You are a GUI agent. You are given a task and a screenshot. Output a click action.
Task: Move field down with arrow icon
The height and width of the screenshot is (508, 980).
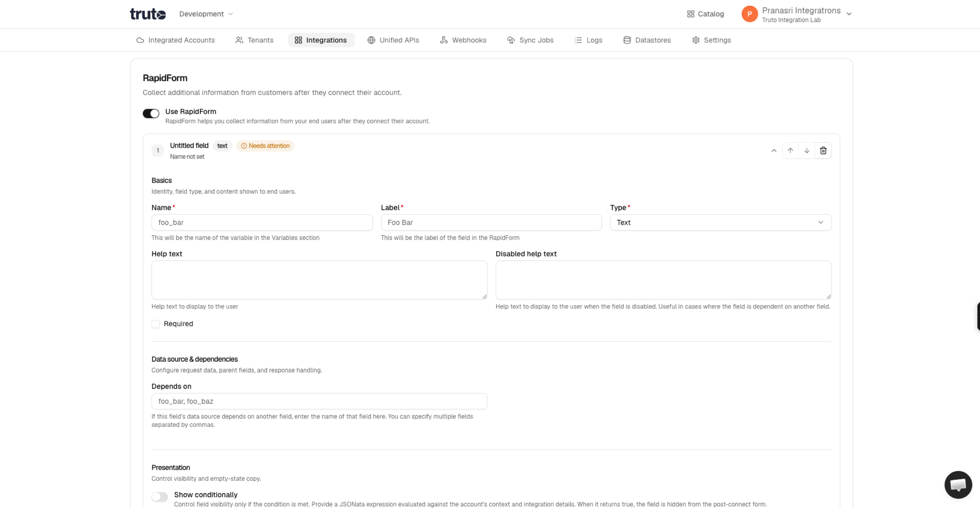(x=807, y=150)
